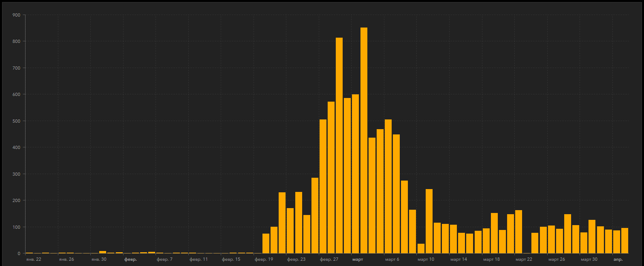
Task: Select the bar for март 19
Action: click(x=494, y=233)
